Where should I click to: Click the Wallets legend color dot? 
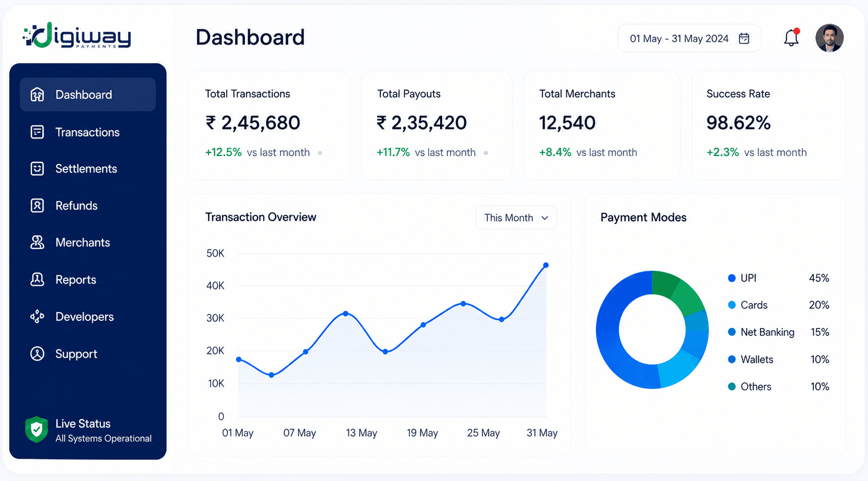coord(731,359)
